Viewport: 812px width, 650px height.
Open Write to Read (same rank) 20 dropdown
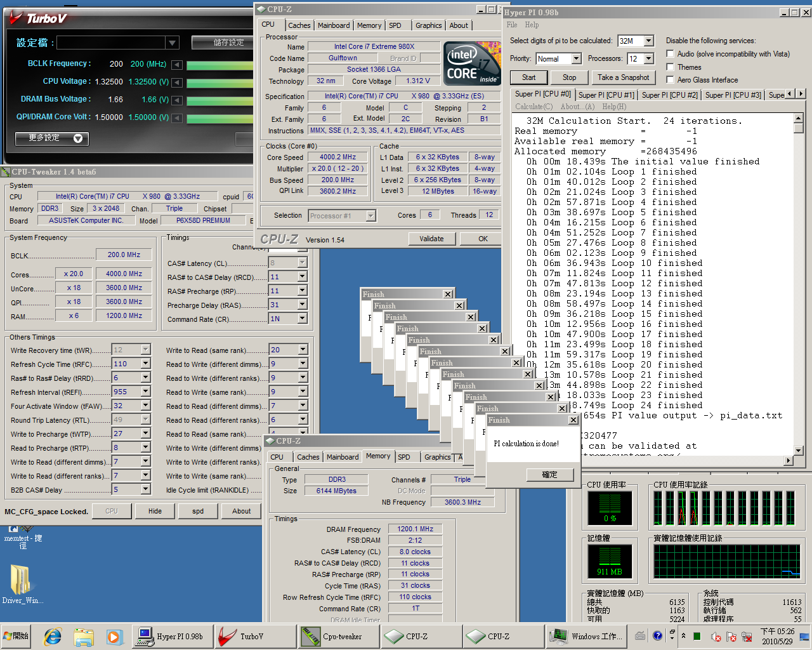(x=303, y=350)
